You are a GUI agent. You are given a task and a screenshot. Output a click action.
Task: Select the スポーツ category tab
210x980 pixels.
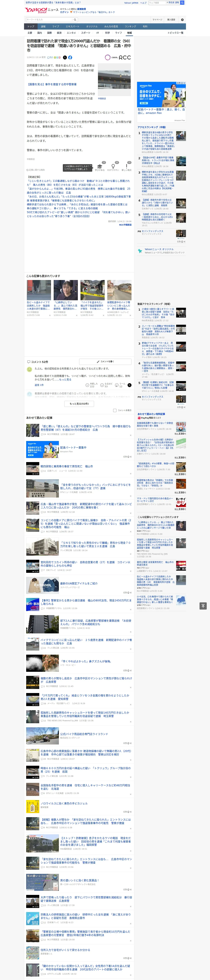coord(86,33)
